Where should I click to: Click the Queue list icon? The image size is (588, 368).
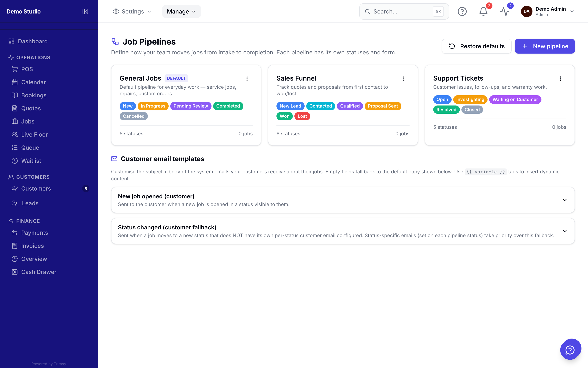pos(14,148)
